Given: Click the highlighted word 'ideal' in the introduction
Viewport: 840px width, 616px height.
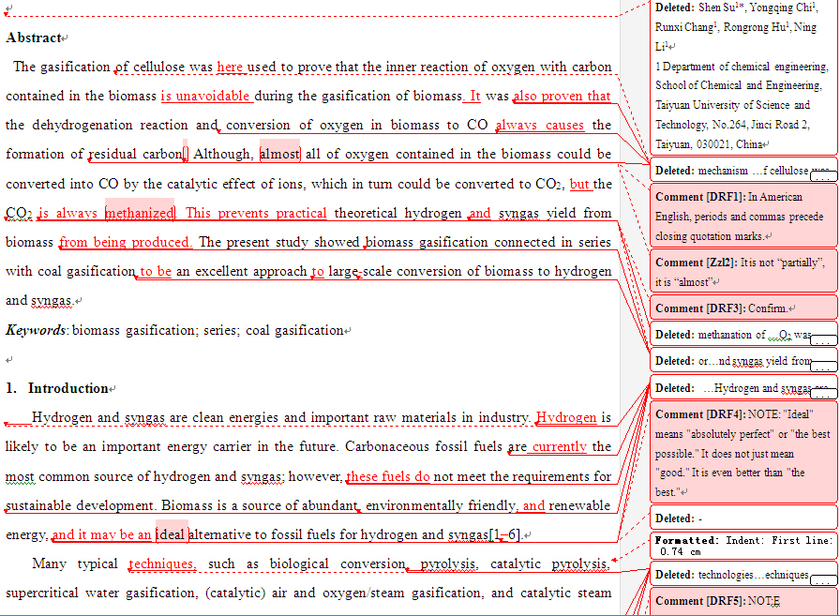Looking at the screenshot, I should 173,534.
